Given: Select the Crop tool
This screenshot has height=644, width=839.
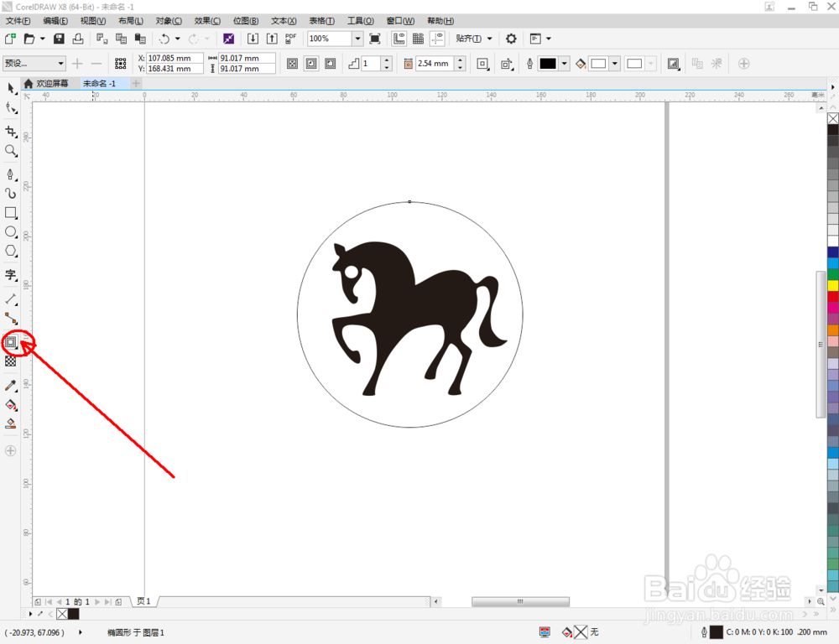Looking at the screenshot, I should [x=11, y=132].
